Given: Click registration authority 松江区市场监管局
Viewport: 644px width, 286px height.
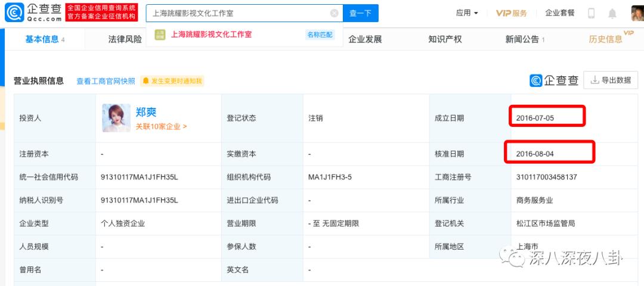Looking at the screenshot, I should [x=546, y=223].
